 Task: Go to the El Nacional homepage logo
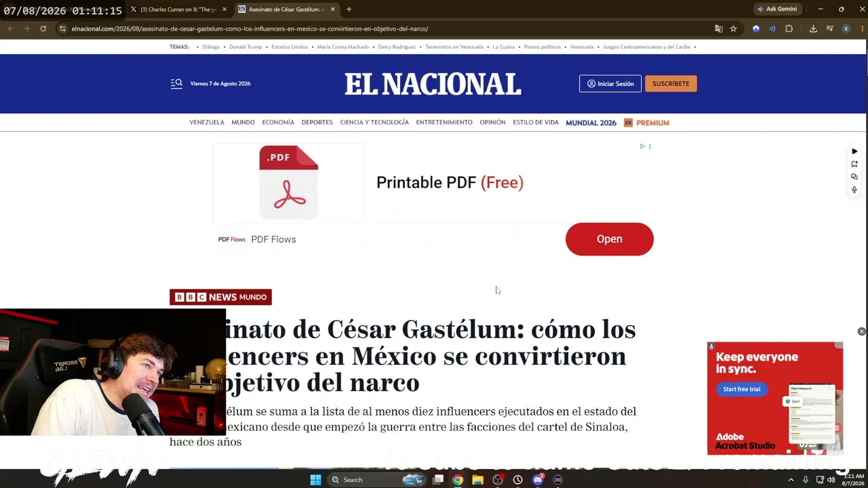click(x=433, y=84)
